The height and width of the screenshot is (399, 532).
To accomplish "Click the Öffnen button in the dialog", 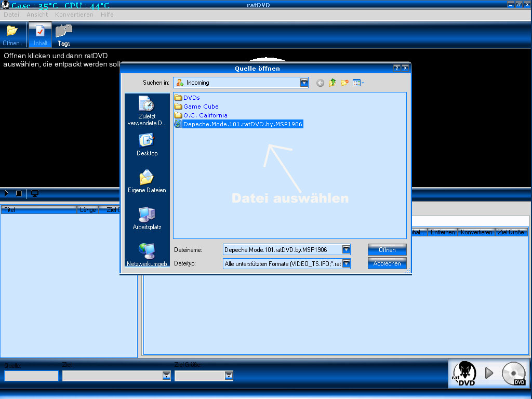I will coord(387,250).
